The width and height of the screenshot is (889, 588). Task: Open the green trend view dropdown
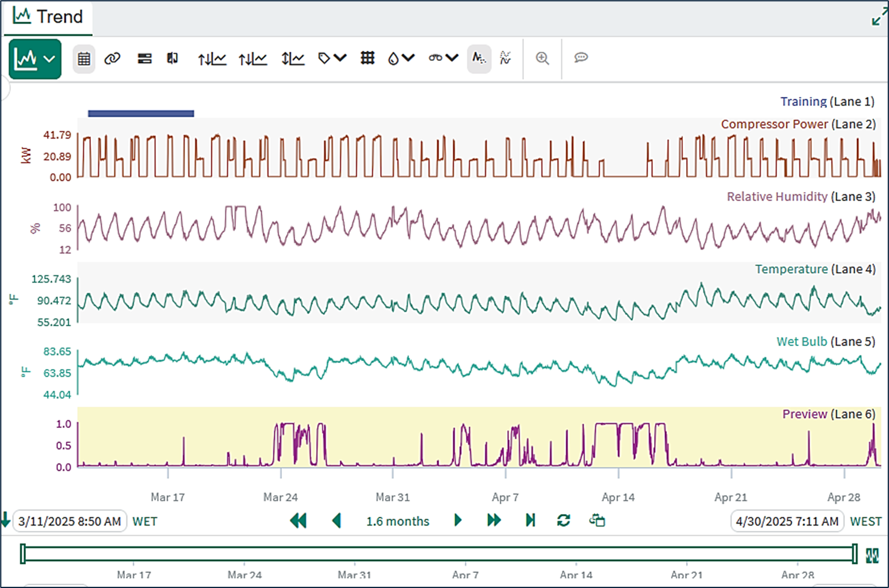click(x=35, y=59)
